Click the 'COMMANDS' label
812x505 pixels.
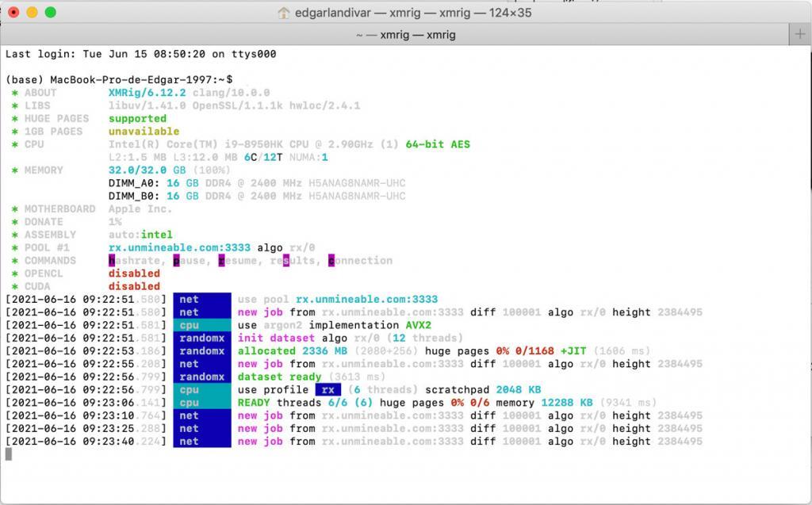click(x=50, y=261)
